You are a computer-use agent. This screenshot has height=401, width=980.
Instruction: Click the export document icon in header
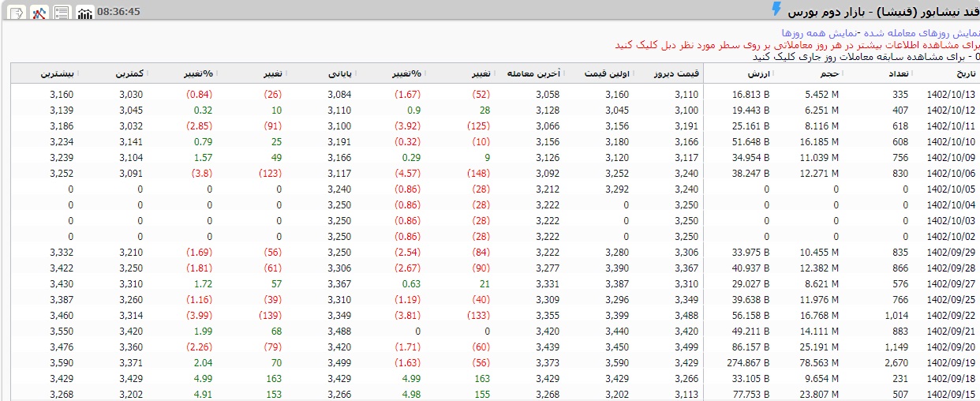coord(17,12)
